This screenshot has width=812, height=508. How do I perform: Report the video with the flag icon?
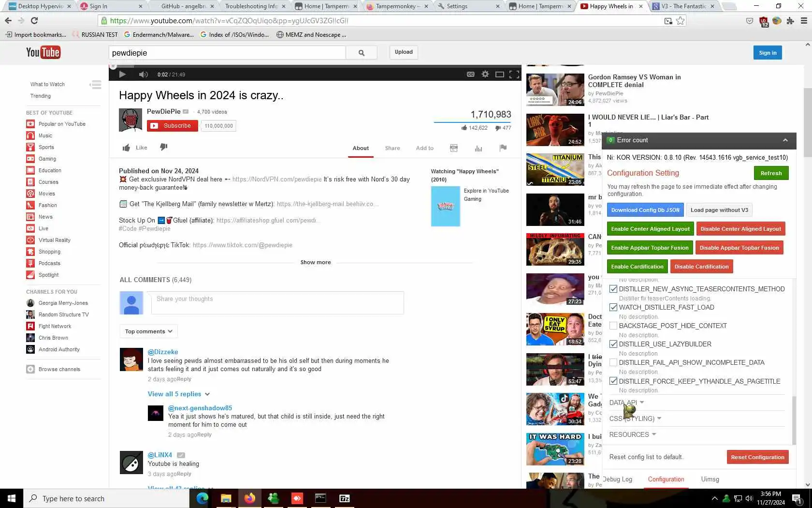503,148
